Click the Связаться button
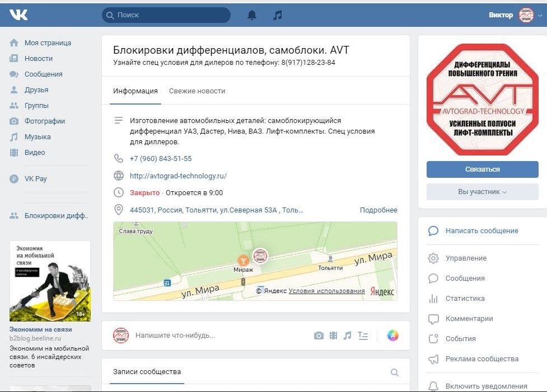The width and height of the screenshot is (547, 392). 483,169
